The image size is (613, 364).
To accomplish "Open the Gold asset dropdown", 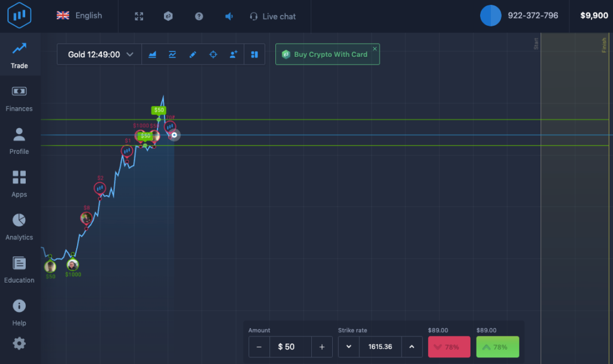I will [x=99, y=53].
